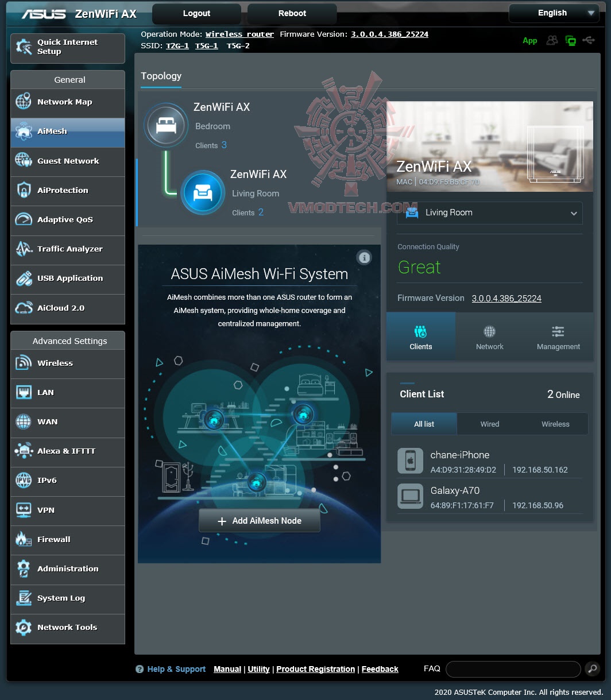Filter client list by Wired
The width and height of the screenshot is (611, 700).
490,424
